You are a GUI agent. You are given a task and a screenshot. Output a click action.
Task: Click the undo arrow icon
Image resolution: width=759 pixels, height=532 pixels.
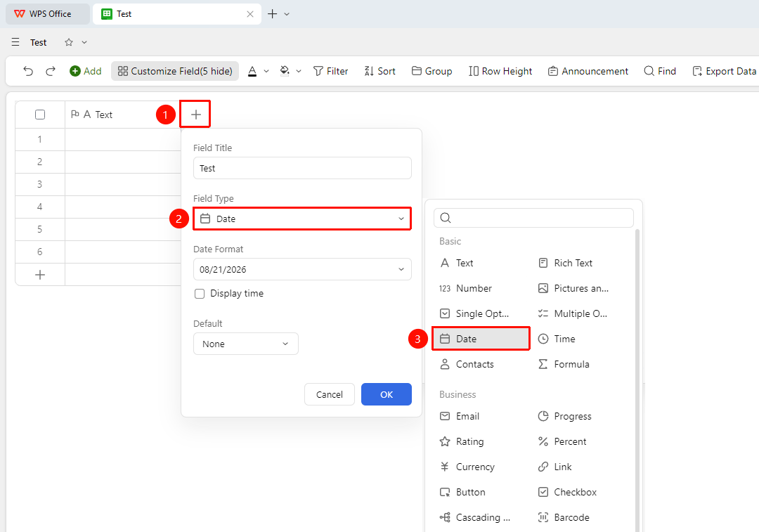click(x=28, y=71)
